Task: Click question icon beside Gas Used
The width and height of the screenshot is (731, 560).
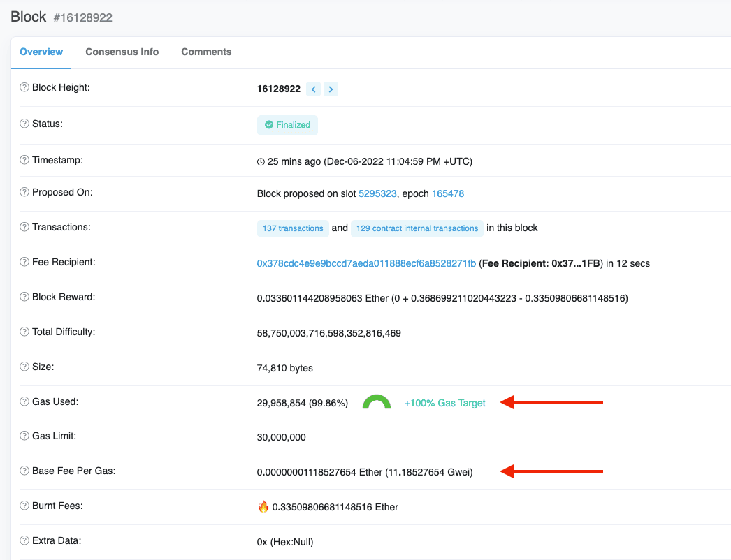Action: 24,402
